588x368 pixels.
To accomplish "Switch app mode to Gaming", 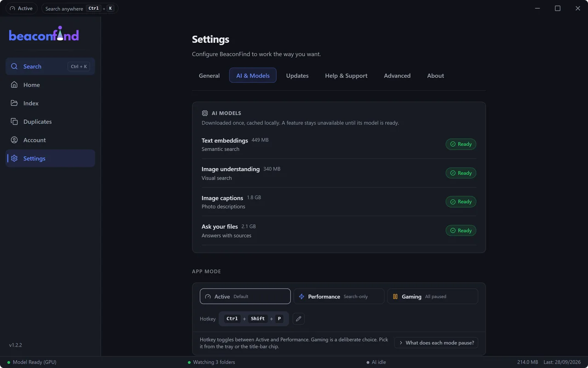I will pos(433,297).
